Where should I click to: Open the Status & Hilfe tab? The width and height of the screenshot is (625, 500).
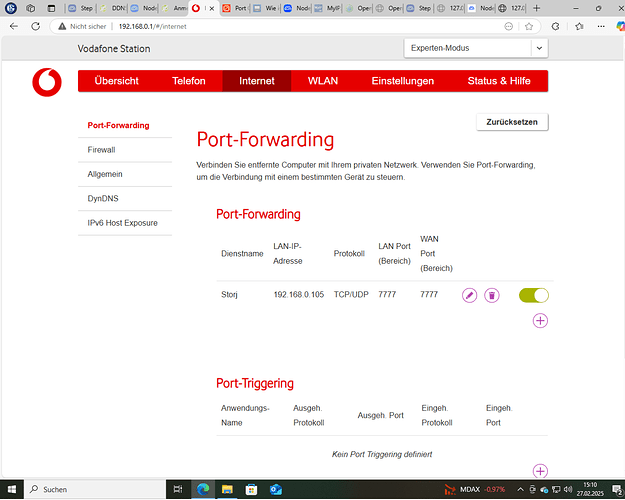pos(501,80)
